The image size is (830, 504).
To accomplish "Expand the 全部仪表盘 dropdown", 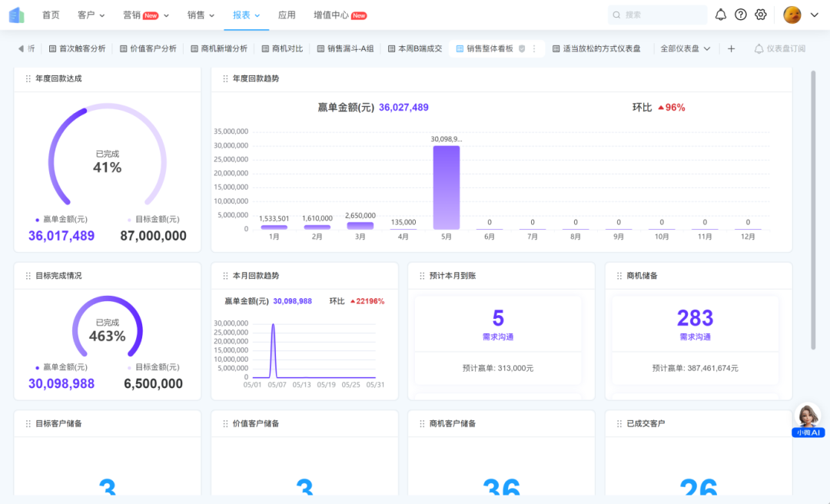I will [x=685, y=48].
